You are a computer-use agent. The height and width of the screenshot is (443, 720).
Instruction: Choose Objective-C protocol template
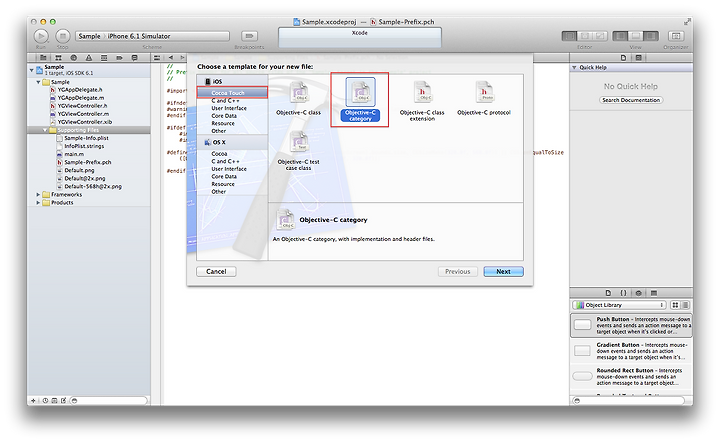484,98
